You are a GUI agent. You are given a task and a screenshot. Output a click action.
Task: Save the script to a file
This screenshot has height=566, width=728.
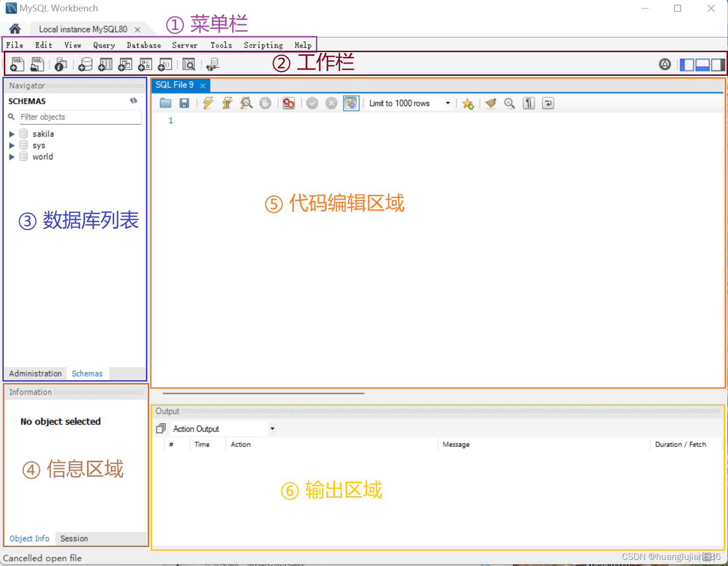184,103
